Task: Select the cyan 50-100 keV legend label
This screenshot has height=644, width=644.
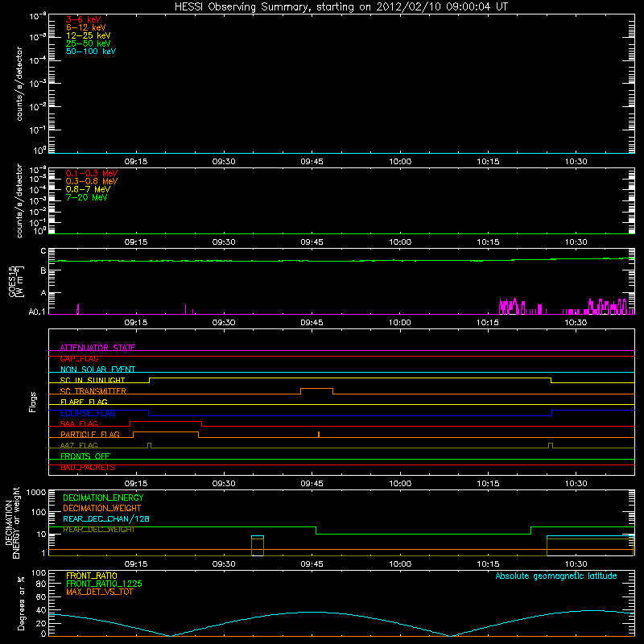Action: click(91, 51)
